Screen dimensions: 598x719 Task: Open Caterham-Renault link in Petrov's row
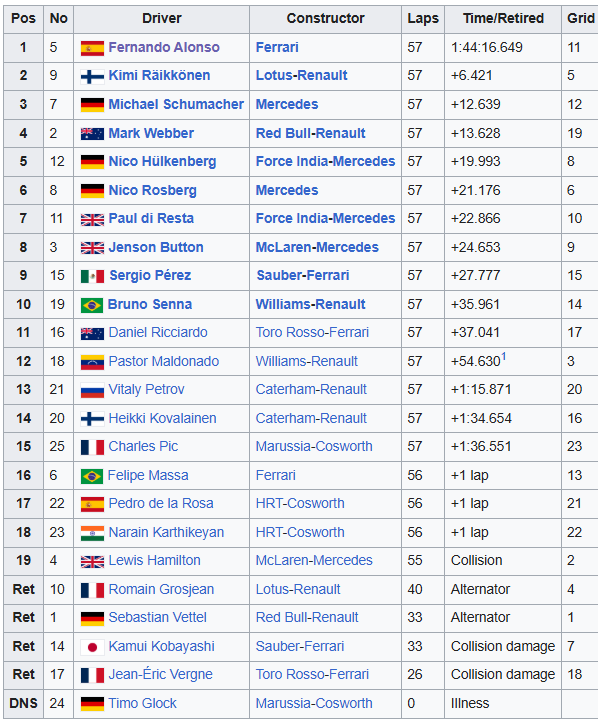311,389
